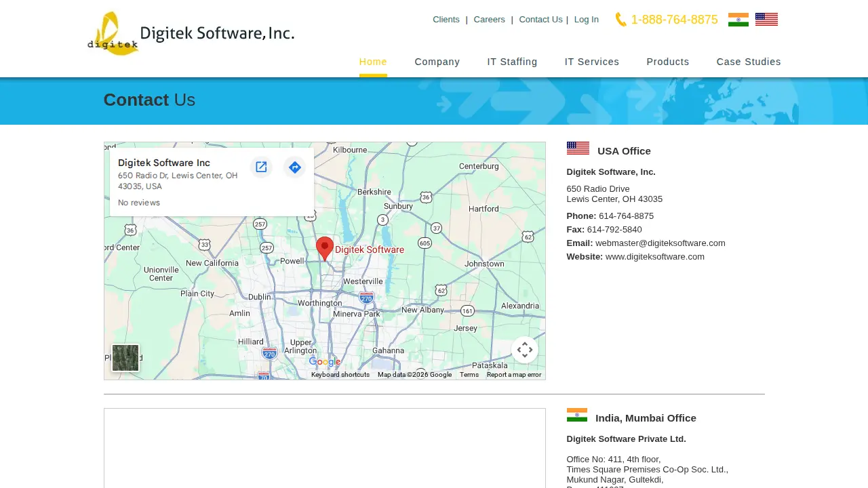
Task: Open the map Terms link
Action: tap(469, 375)
